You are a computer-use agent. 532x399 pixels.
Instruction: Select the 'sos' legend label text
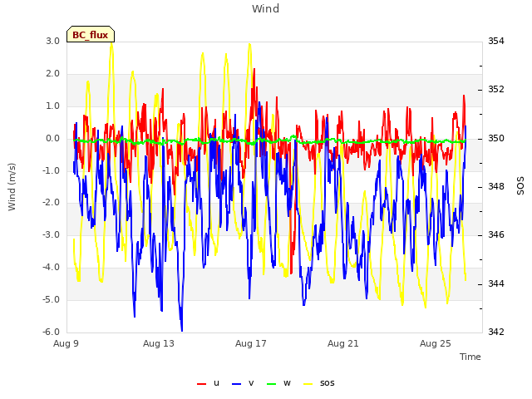point(327,383)
